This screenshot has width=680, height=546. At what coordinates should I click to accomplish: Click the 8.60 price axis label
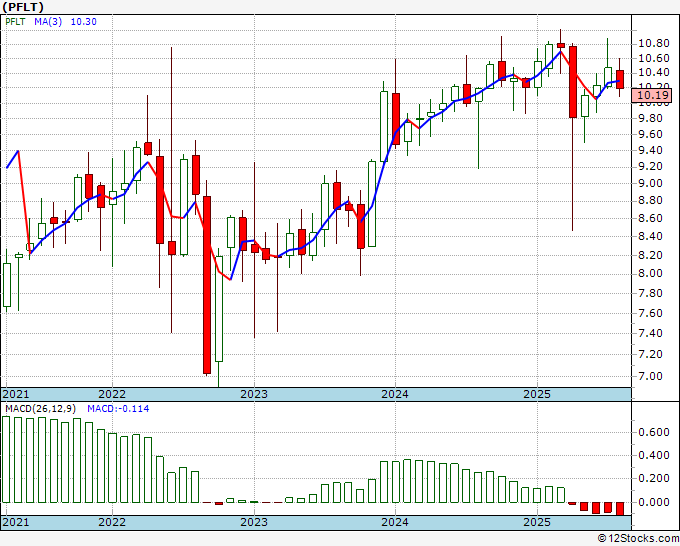point(651,218)
